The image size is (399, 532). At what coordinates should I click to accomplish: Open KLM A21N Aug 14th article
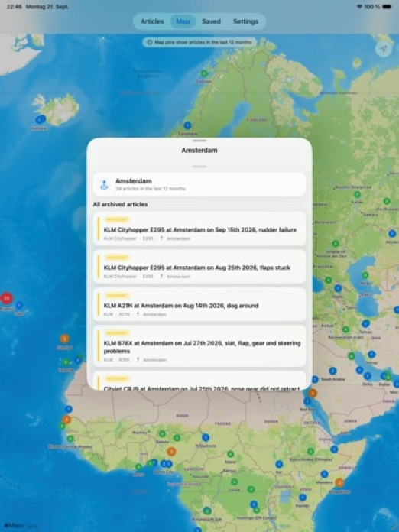tap(199, 304)
